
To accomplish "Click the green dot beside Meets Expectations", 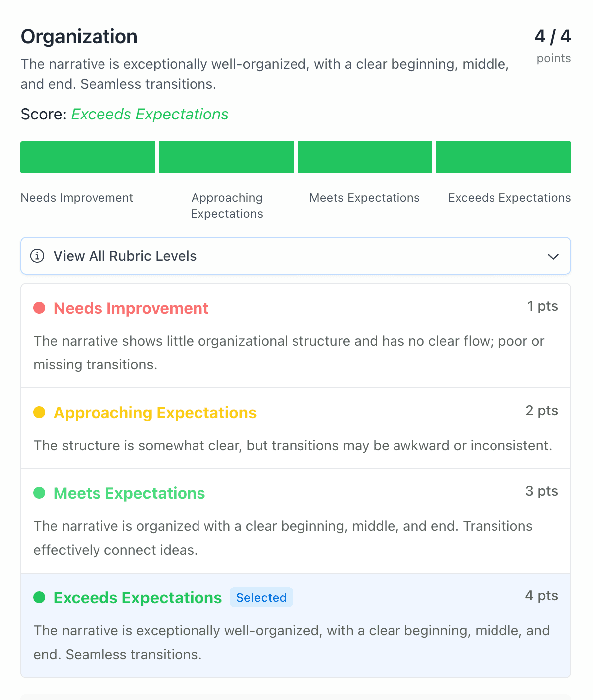I will tap(39, 493).
